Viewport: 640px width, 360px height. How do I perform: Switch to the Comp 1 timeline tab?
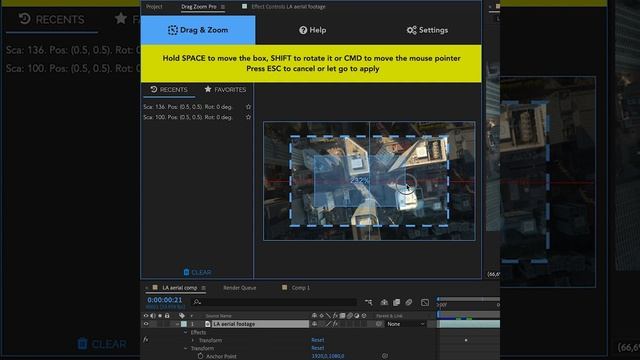(x=300, y=288)
